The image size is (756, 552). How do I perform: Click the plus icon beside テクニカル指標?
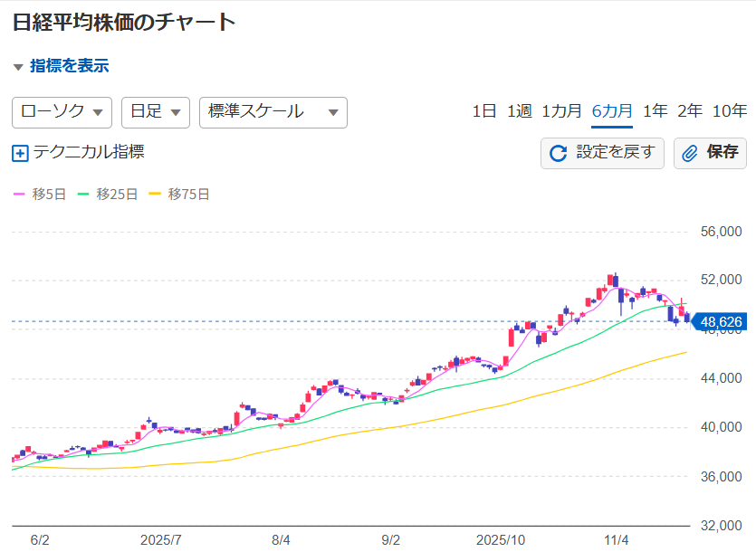click(x=21, y=153)
